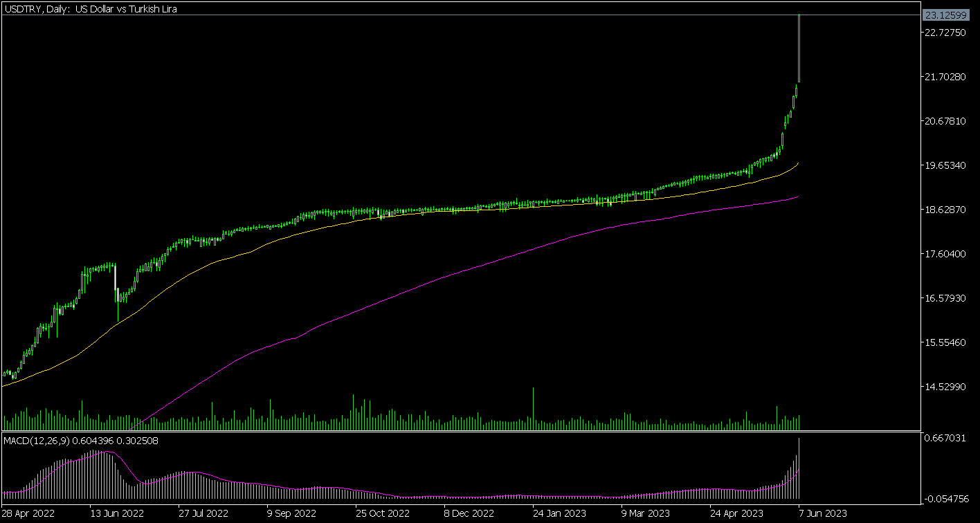Viewport: 980px width, 523px height.
Task: Click the tallest volume bar above 24 Jan 2023
Action: coord(533,408)
